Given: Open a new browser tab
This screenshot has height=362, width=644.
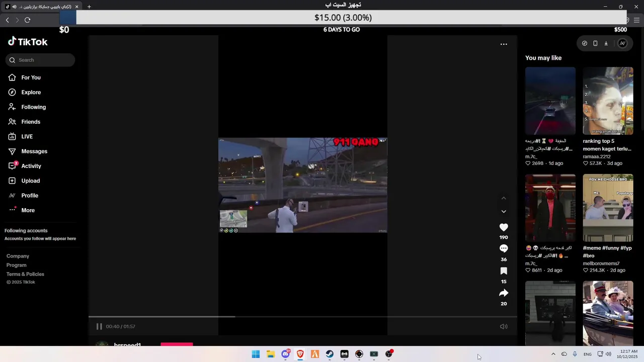Looking at the screenshot, I should 89,7.
